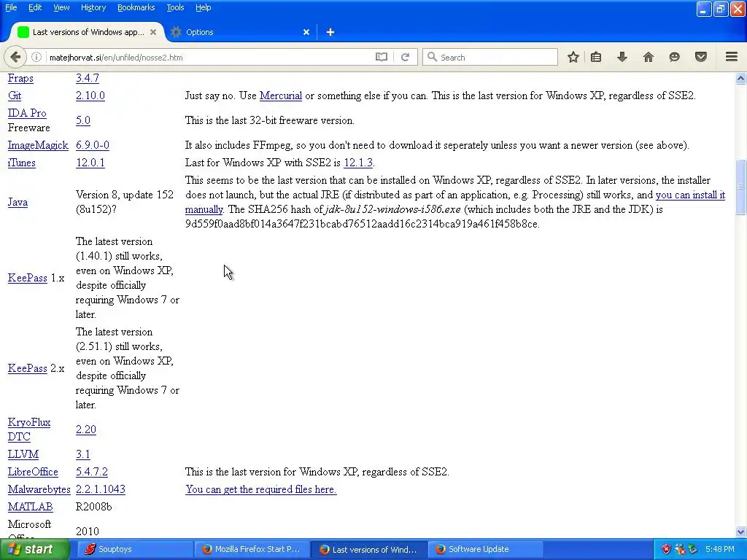Screen dimensions: 747x560
Task: Open the Edit menu
Action: (35, 7)
